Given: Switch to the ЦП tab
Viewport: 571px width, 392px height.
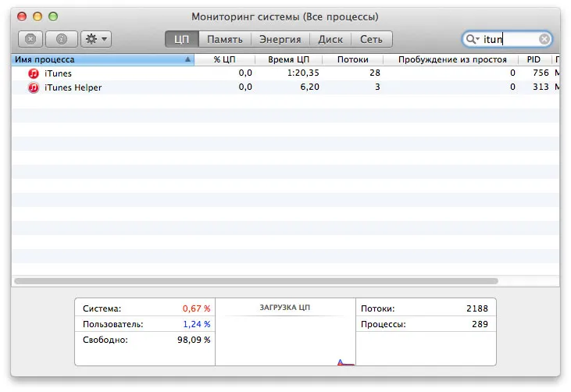Looking at the screenshot, I should click(x=182, y=39).
